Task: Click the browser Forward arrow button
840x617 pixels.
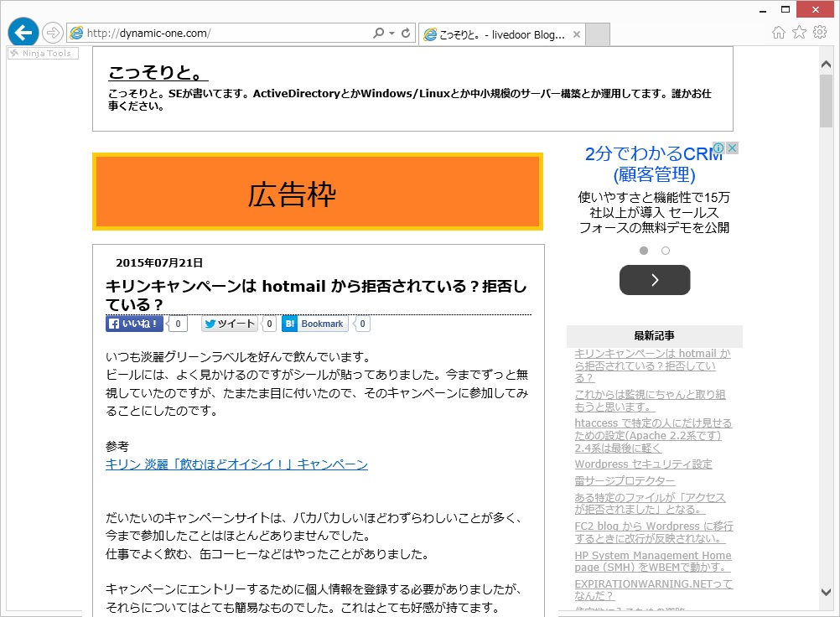Action: point(53,33)
